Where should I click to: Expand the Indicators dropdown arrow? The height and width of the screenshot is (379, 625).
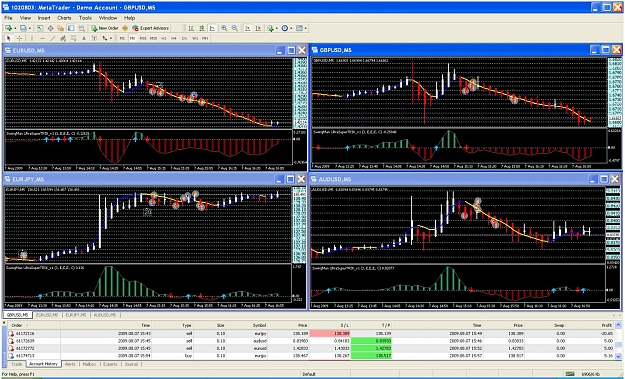pos(277,28)
